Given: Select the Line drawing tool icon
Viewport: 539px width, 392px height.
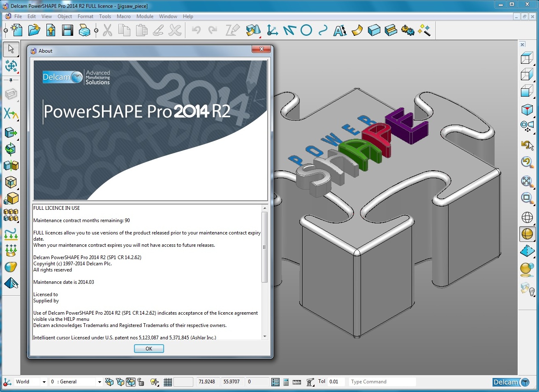Looking at the screenshot, I should (x=289, y=30).
